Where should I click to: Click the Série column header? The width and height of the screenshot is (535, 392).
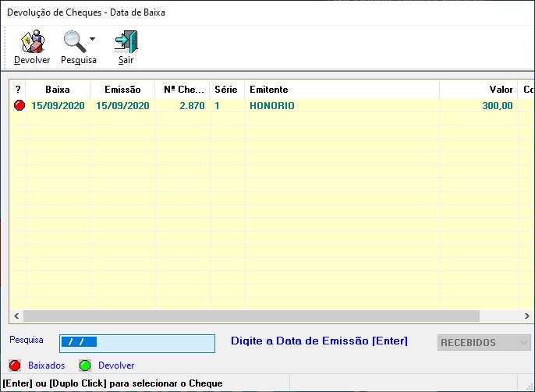(x=226, y=90)
